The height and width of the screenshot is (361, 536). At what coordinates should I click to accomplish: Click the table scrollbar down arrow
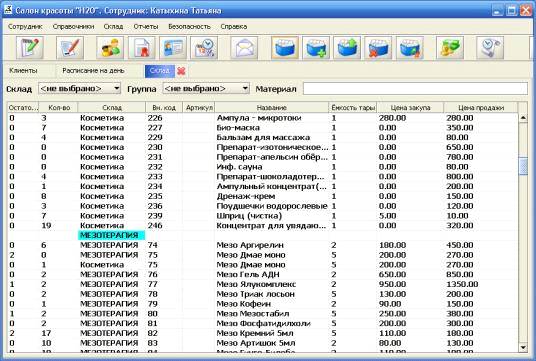pyautogui.click(x=523, y=348)
